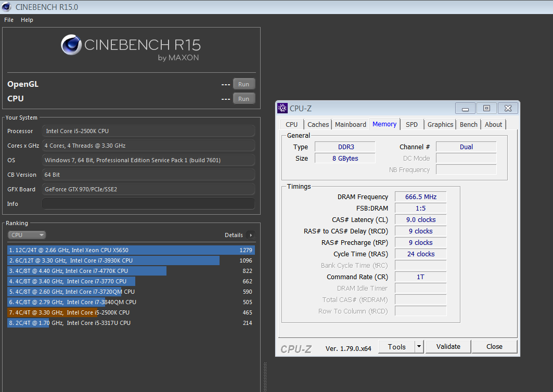Open the CPU ranking type dropdown
The image size is (553, 392).
pyautogui.click(x=27, y=235)
